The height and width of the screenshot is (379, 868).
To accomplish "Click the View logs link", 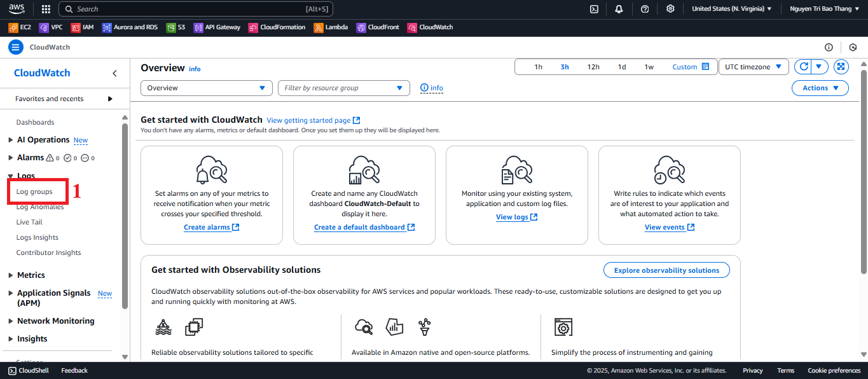I will point(517,217).
